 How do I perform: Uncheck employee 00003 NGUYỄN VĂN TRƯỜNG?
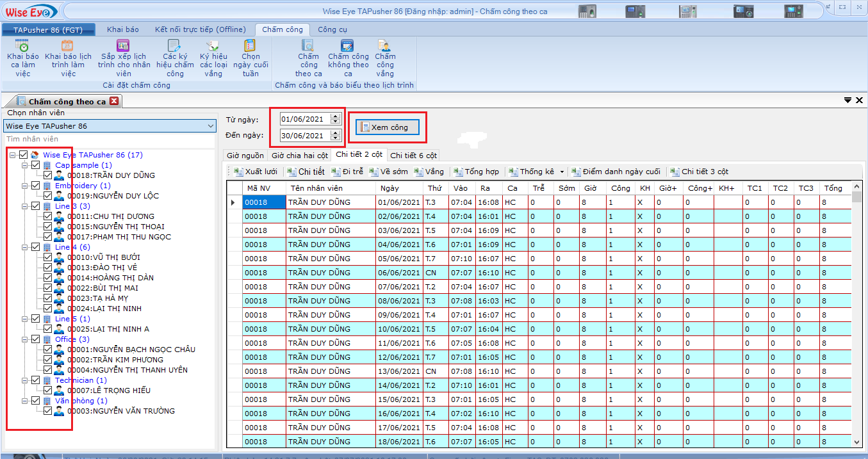(x=47, y=411)
